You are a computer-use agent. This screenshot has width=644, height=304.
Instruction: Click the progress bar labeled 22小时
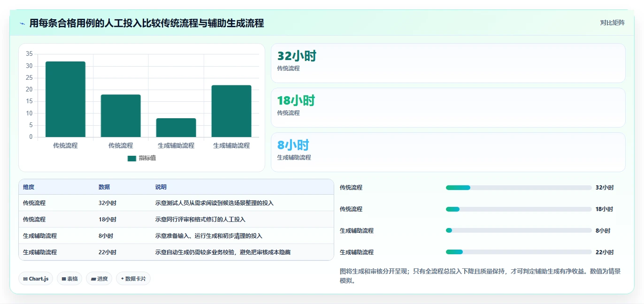[x=519, y=252]
